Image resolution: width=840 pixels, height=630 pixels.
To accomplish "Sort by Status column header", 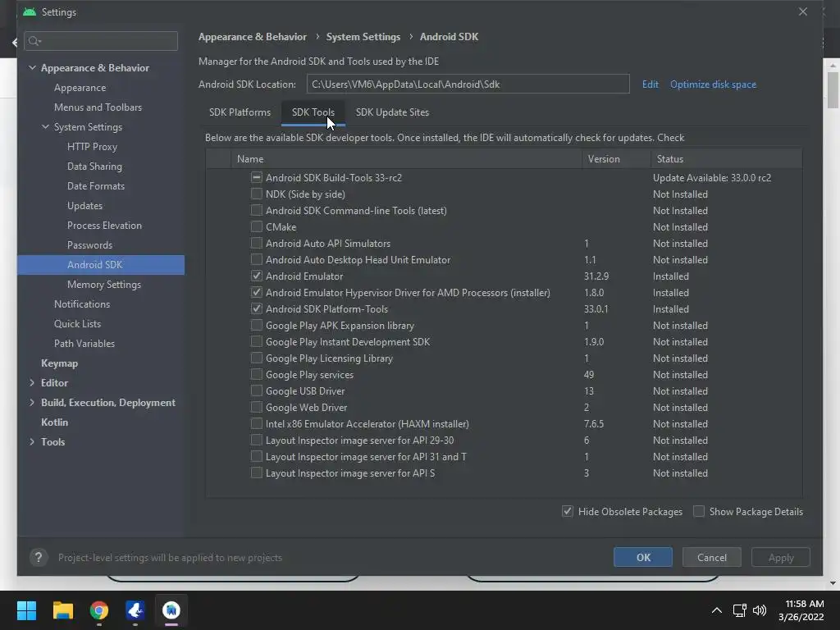I will [x=727, y=159].
